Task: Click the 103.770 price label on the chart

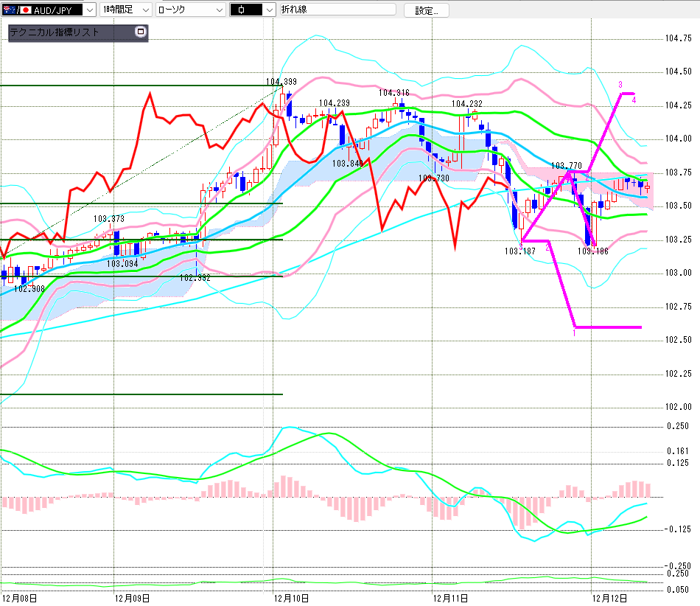Action: (x=566, y=166)
